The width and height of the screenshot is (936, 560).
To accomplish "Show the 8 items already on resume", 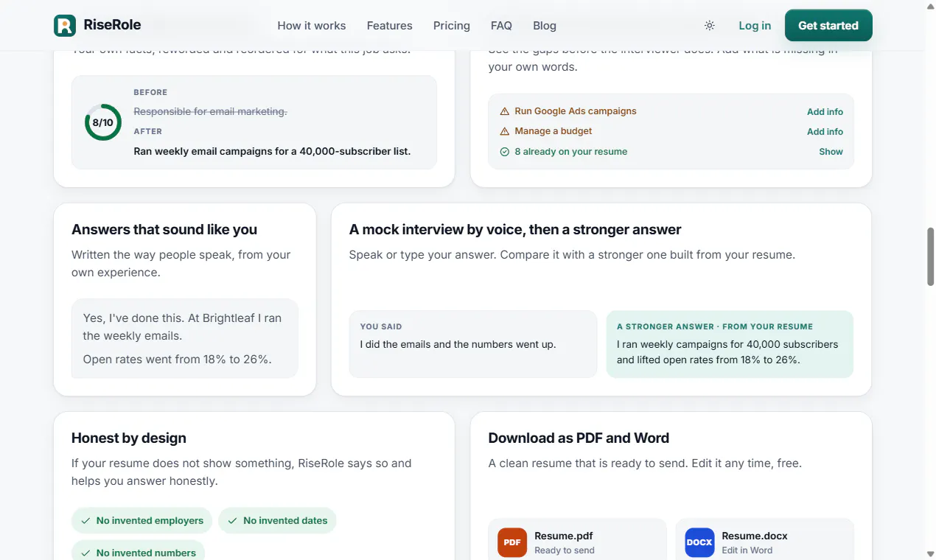I will pyautogui.click(x=831, y=152).
